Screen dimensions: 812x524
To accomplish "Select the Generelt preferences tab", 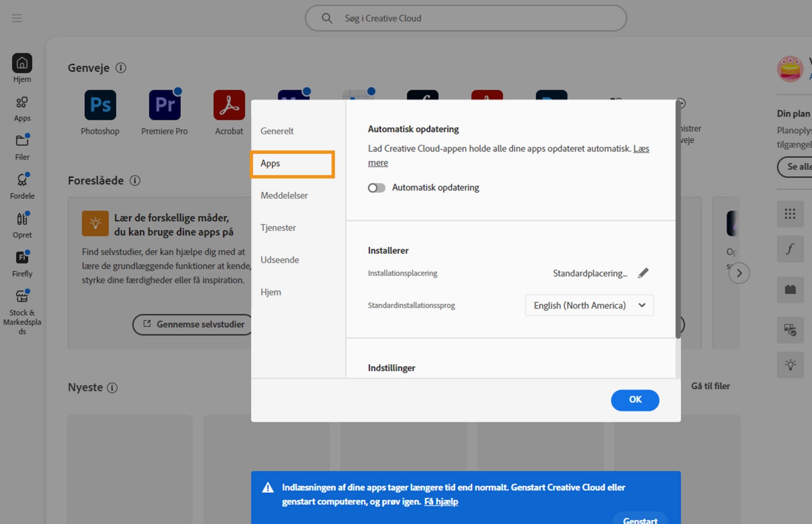I will (x=277, y=131).
